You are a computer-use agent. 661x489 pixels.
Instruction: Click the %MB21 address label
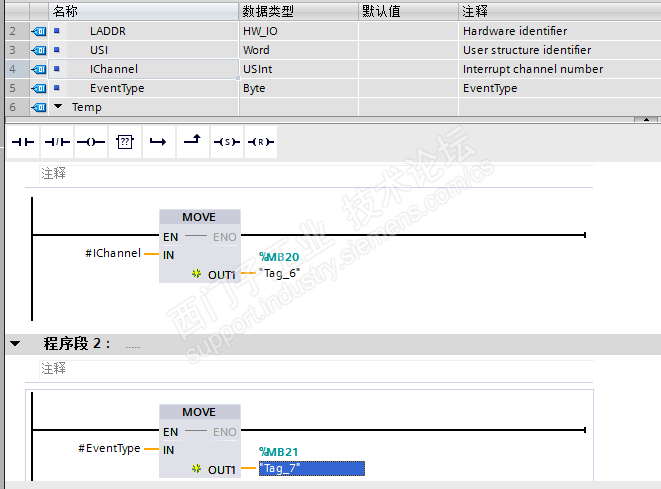pyautogui.click(x=278, y=452)
